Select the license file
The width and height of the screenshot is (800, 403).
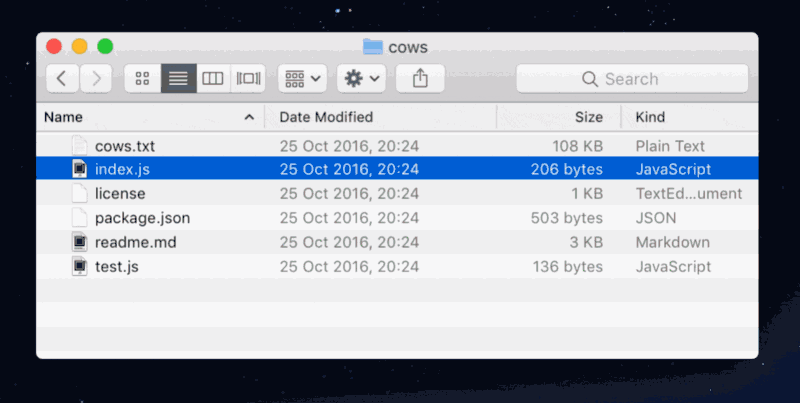[120, 194]
